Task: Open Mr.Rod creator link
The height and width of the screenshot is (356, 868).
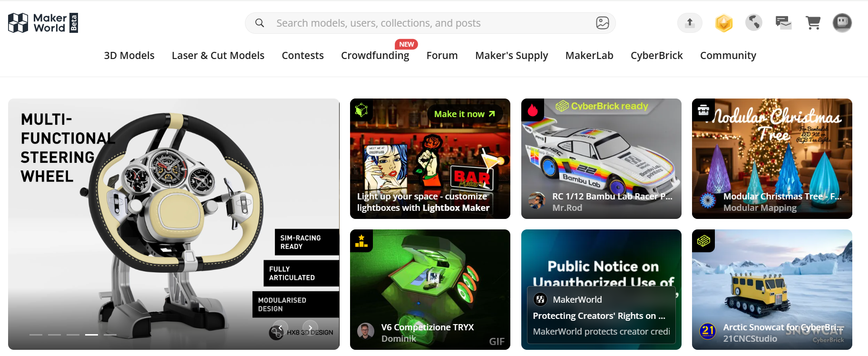Action: pyautogui.click(x=567, y=208)
